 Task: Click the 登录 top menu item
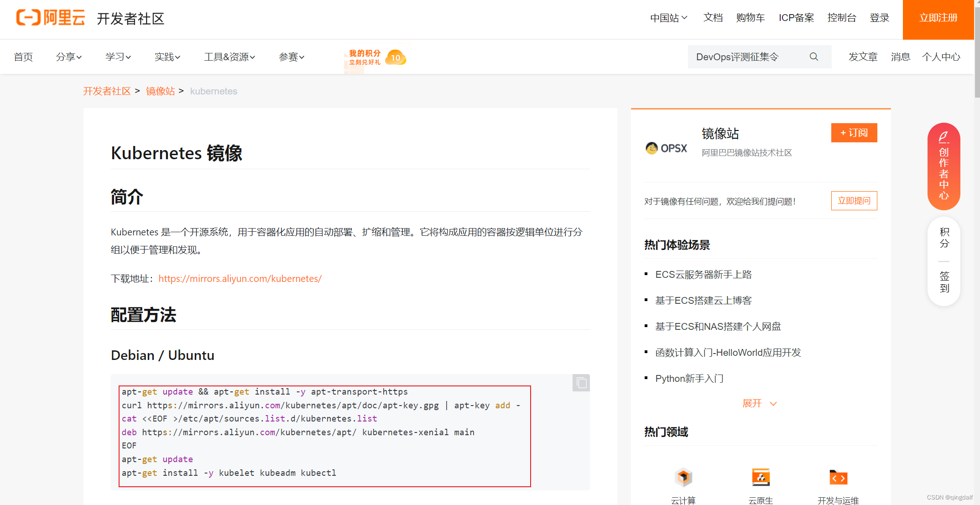tap(880, 18)
